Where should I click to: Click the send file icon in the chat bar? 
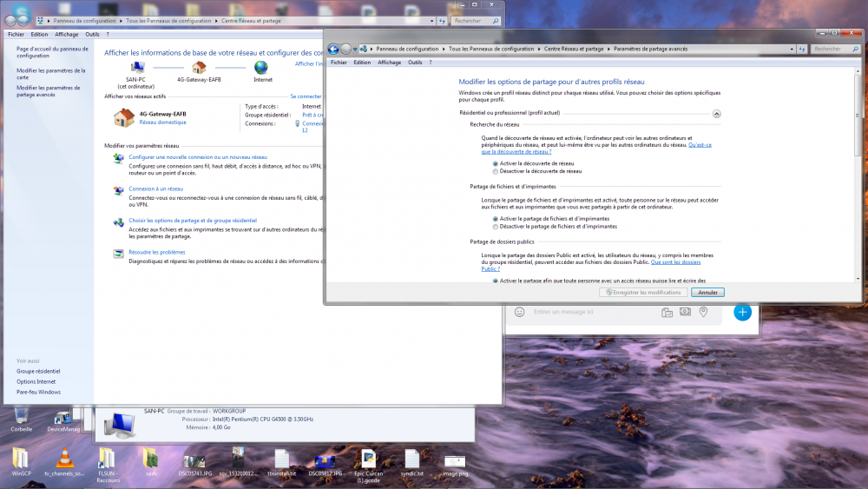(667, 313)
